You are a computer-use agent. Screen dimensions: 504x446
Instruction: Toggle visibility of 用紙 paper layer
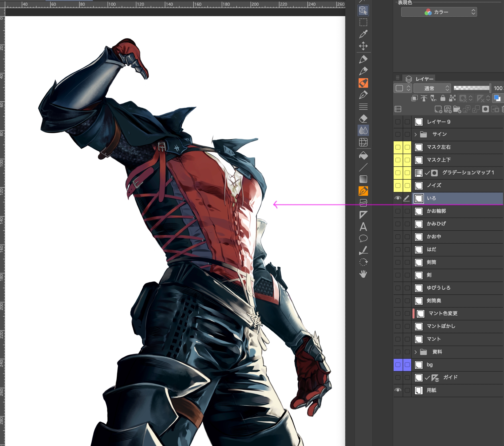[398, 390]
